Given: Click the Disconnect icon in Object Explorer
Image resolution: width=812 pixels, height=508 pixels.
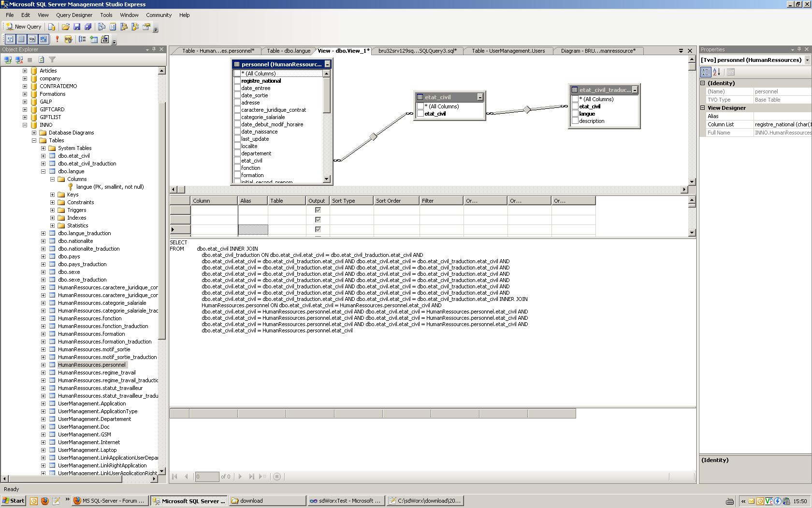Looking at the screenshot, I should coord(19,60).
